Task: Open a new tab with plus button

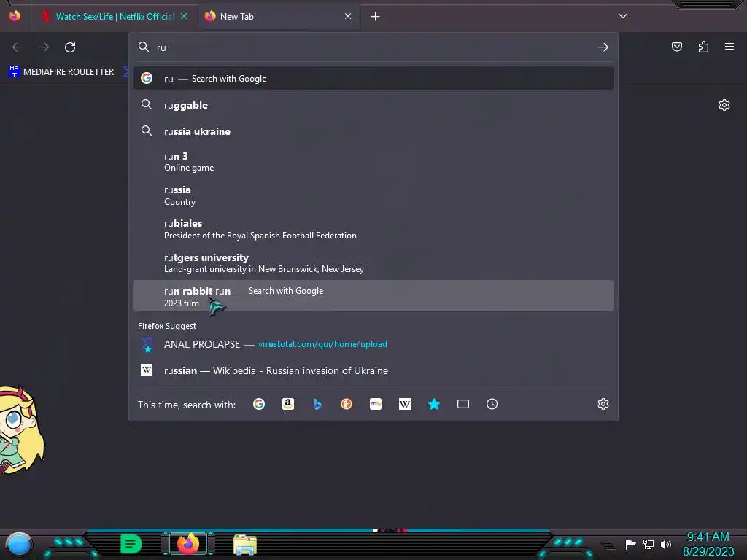Action: (x=376, y=17)
